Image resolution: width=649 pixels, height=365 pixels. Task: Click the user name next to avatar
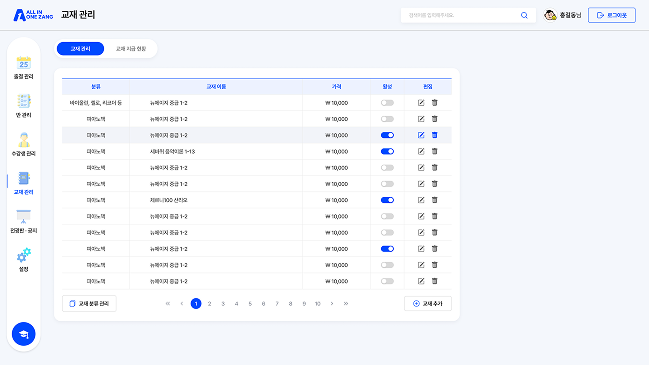(570, 15)
